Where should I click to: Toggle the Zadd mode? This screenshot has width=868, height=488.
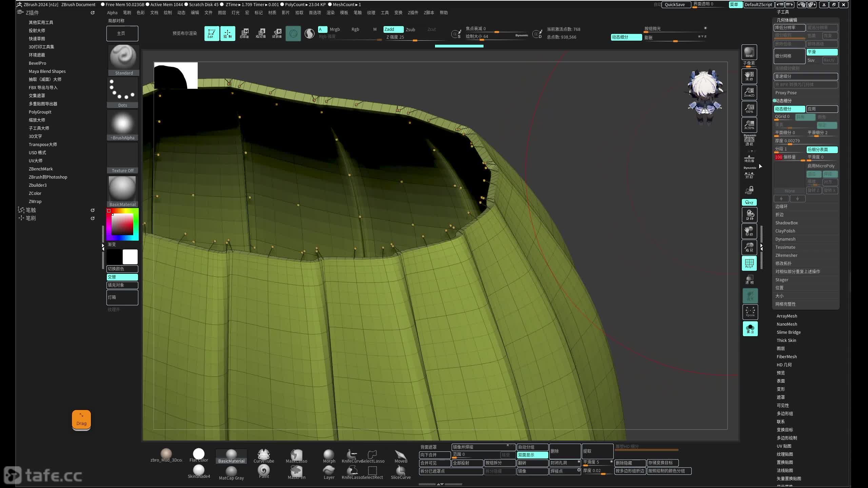(393, 29)
